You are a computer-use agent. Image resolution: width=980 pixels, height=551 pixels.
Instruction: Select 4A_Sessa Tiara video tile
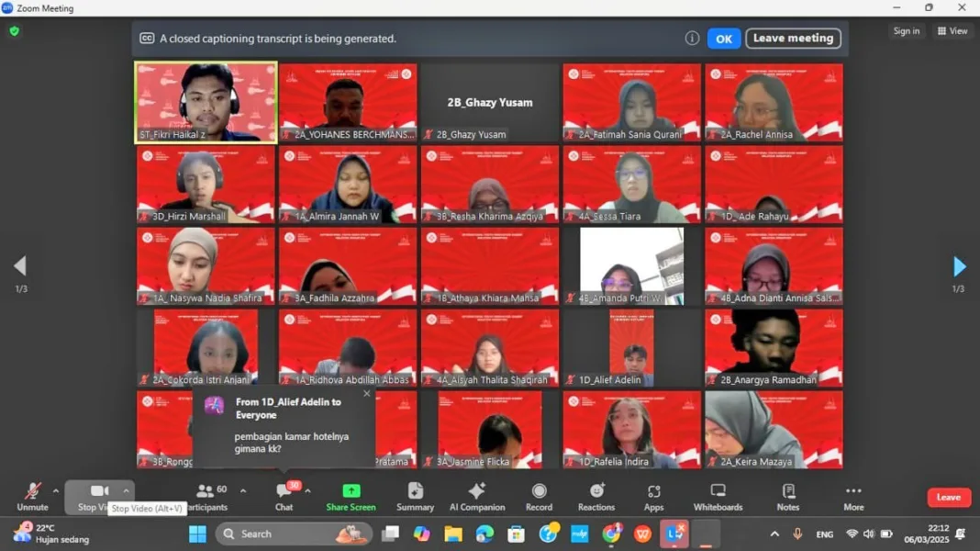tap(632, 185)
